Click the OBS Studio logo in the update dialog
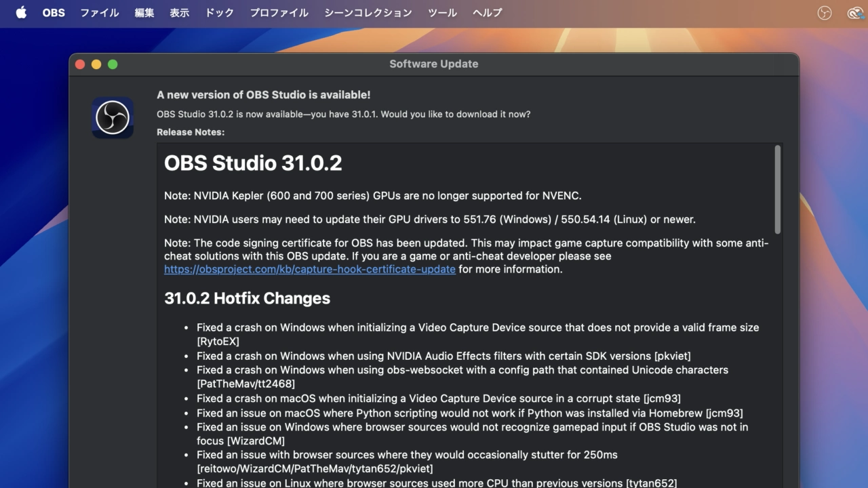The width and height of the screenshot is (868, 488). [x=113, y=118]
